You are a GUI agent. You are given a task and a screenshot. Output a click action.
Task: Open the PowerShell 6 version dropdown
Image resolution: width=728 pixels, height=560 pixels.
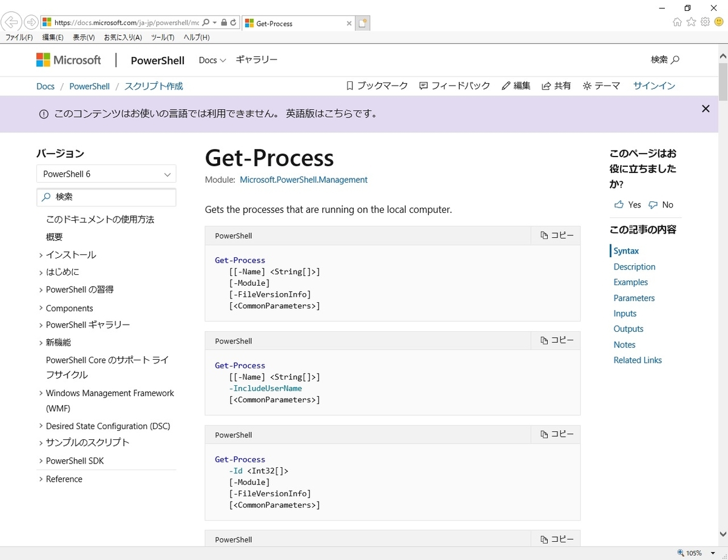coord(106,174)
